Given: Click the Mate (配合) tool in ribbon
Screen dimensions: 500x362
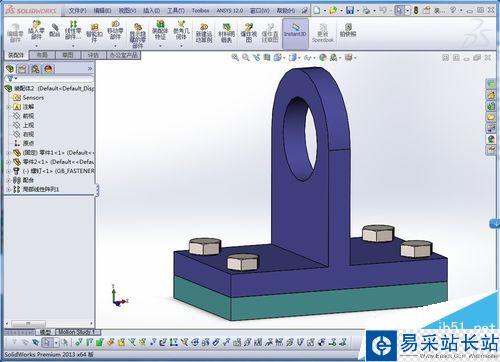Looking at the screenshot, I should [54, 30].
